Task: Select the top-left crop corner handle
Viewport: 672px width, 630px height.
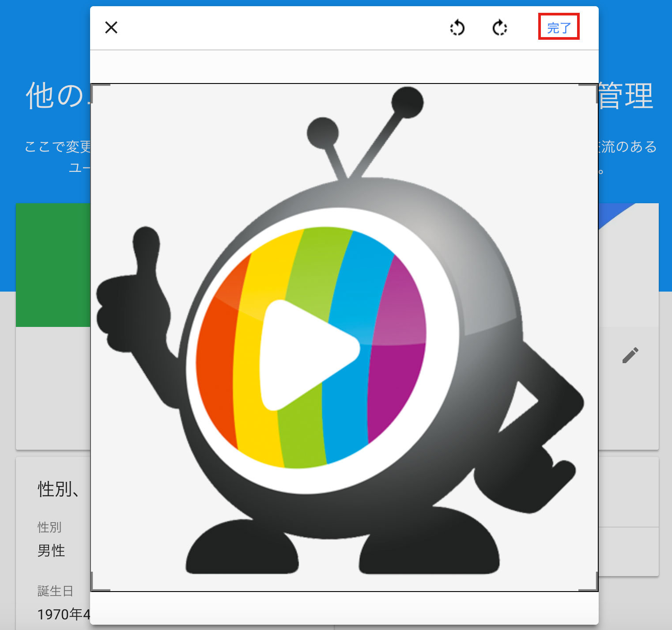Action: click(x=100, y=93)
